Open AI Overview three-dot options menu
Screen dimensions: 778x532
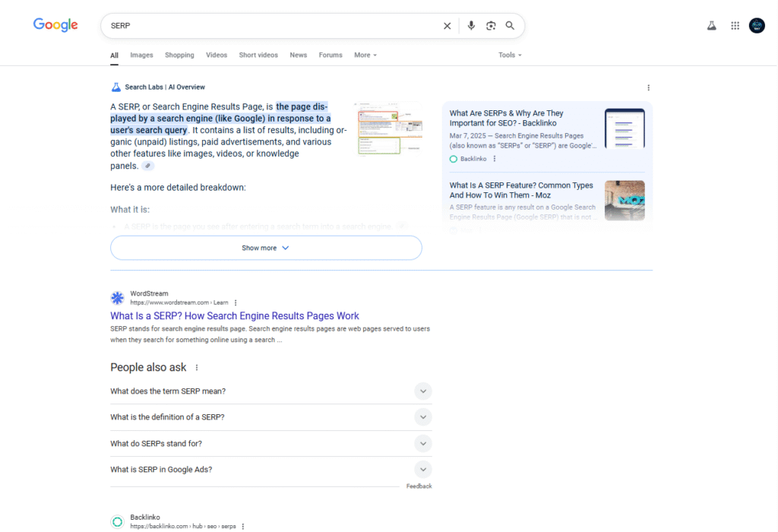648,88
